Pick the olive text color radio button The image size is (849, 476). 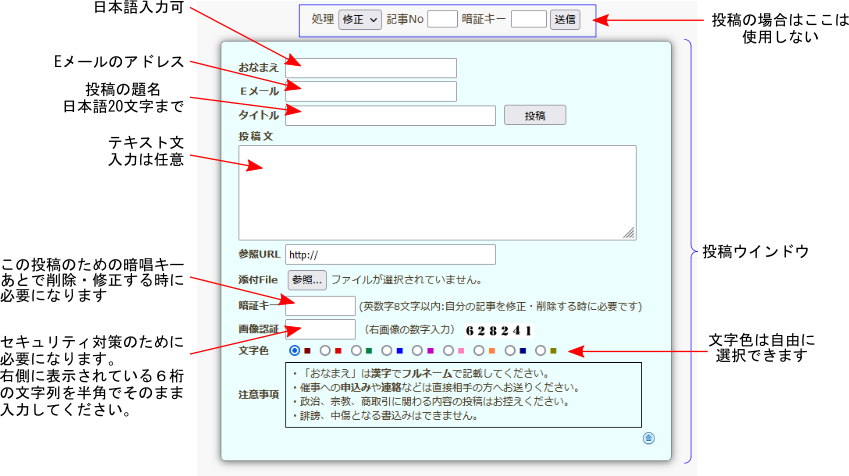[541, 351]
